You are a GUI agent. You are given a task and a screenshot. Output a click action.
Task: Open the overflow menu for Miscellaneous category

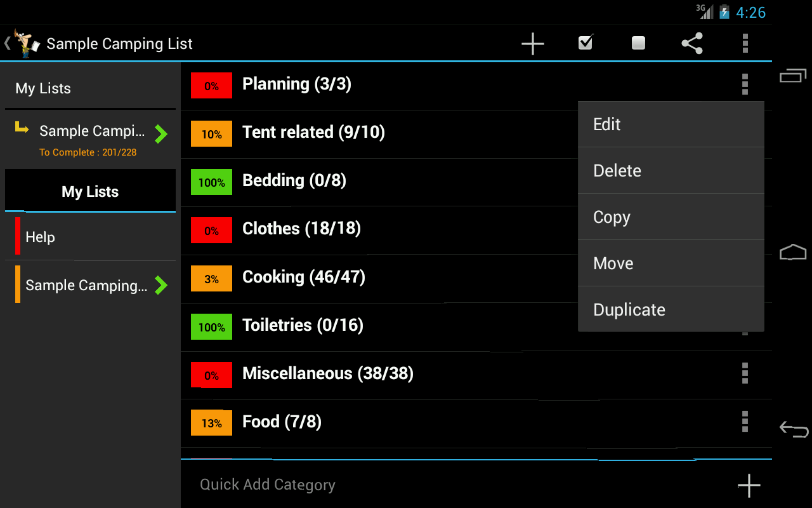(745, 373)
